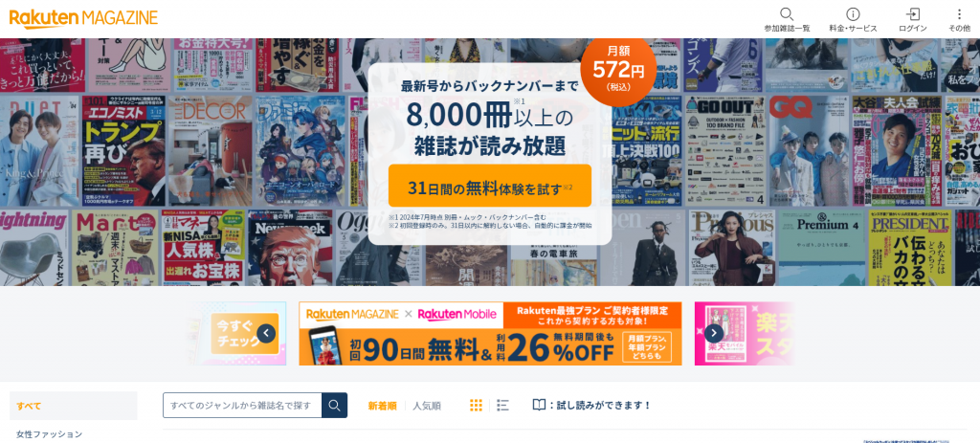Viewport: 980px width, 443px height.
Task: Click the PRESIDENT magazine cover
Action: point(910,248)
